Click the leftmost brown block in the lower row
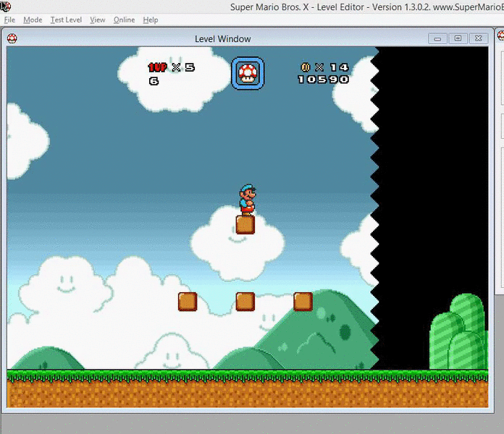The height and width of the screenshot is (434, 504). tap(188, 302)
